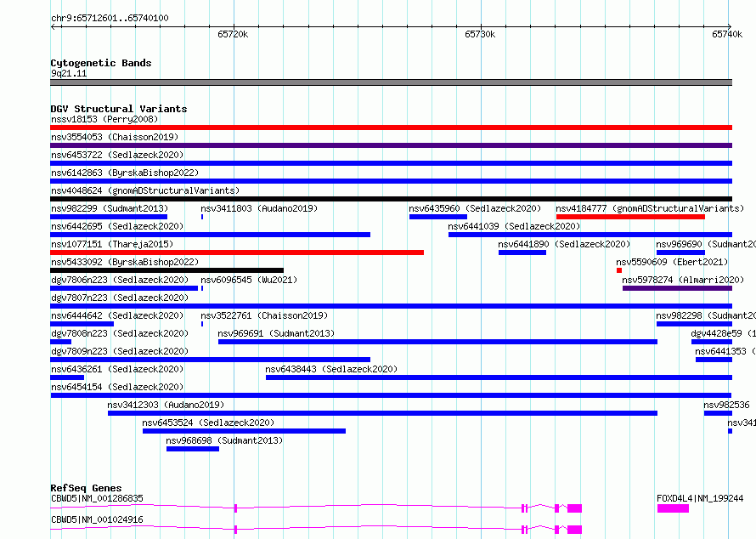
Task: Select the blue nsv3412303 variant bar
Action: point(382,413)
